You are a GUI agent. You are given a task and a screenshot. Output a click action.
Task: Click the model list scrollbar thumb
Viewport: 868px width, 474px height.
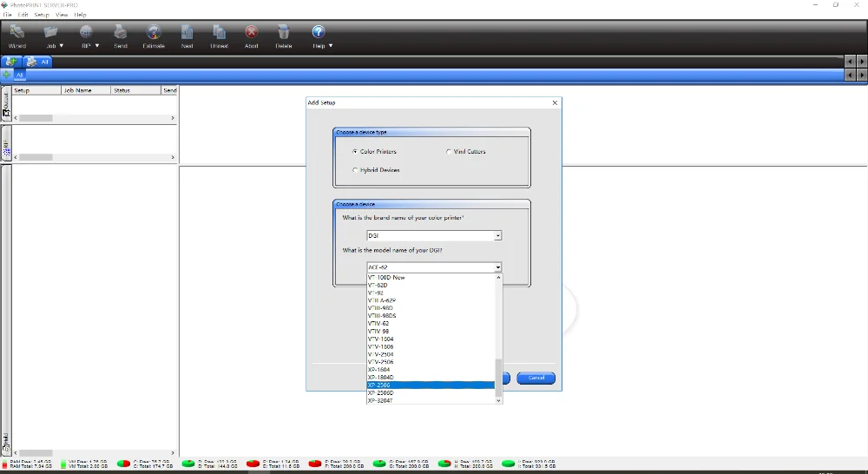coord(498,377)
